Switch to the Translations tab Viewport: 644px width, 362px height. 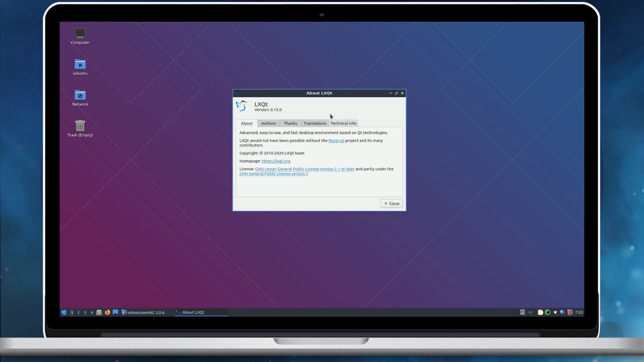click(x=315, y=123)
